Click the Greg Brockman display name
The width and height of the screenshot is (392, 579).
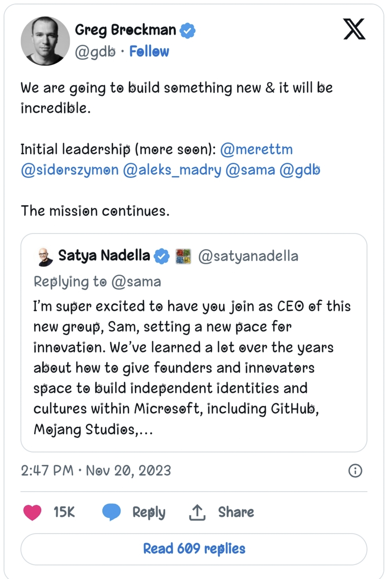pos(125,30)
